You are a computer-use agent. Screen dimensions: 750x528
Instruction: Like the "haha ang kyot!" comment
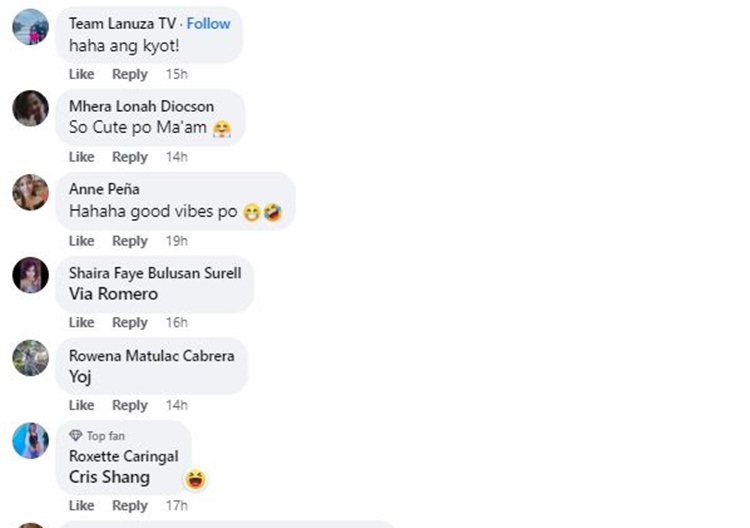pyautogui.click(x=81, y=74)
